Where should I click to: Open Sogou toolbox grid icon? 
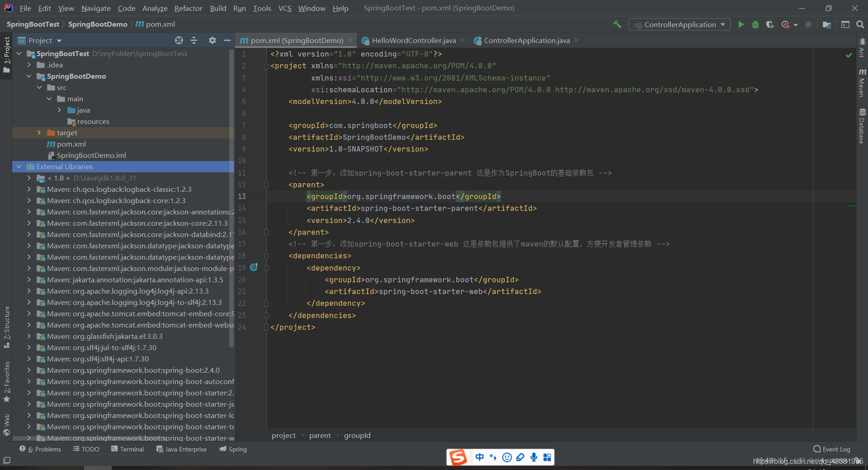(x=547, y=457)
